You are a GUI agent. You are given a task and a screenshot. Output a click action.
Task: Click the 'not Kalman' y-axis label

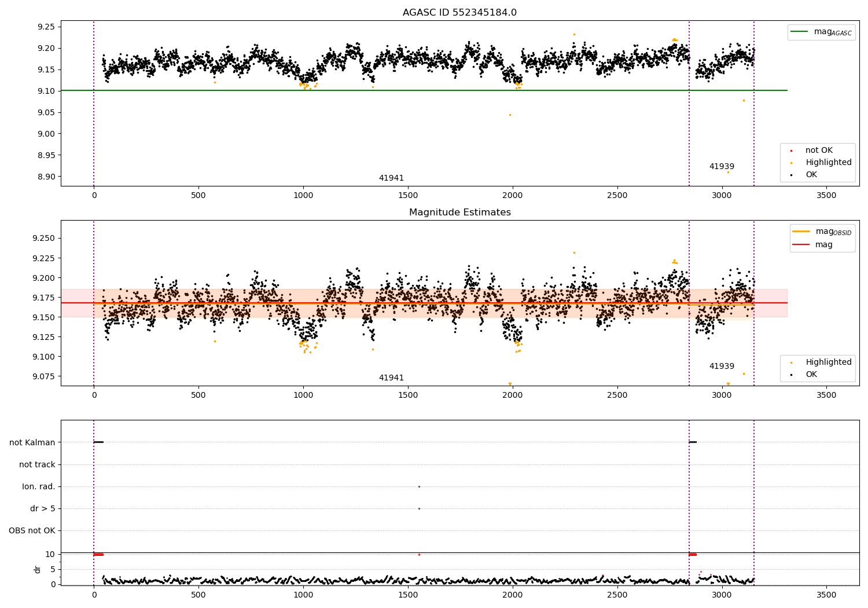coord(32,443)
